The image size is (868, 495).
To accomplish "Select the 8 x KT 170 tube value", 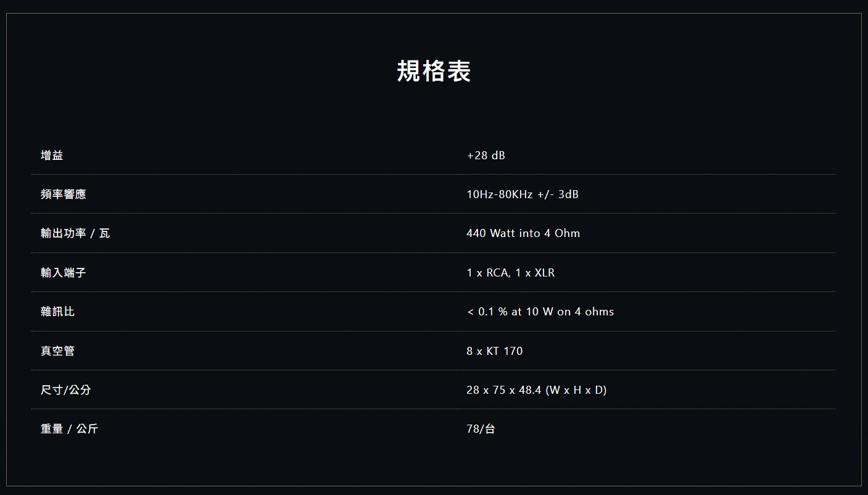I will [x=494, y=351].
